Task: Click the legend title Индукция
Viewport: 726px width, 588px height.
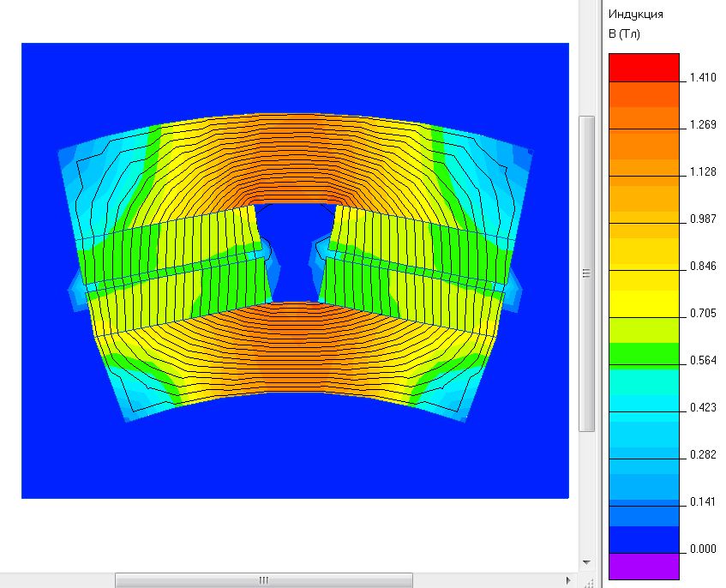Action: click(x=636, y=15)
